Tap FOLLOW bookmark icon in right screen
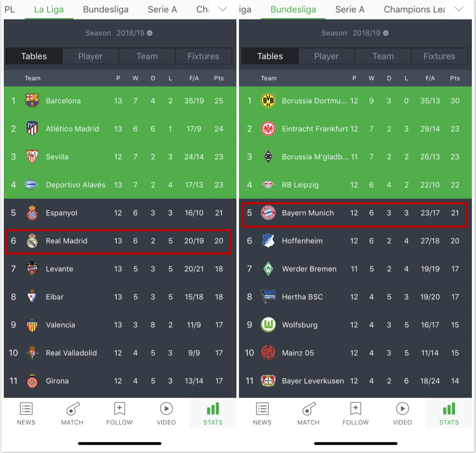Viewport: 476px width, 453px height. (x=356, y=409)
